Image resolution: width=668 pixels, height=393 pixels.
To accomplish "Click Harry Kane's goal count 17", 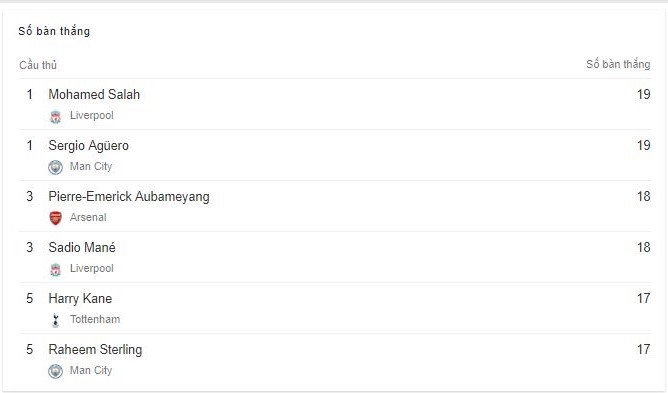I will 644,298.
